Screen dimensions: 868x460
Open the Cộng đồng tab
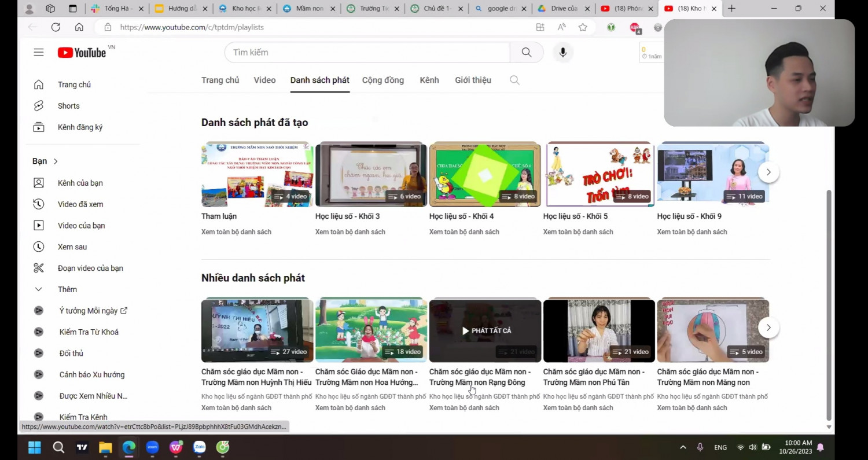(382, 80)
